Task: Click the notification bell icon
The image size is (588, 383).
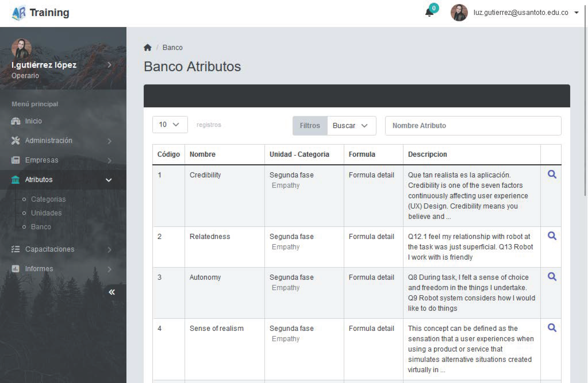Action: (x=429, y=12)
